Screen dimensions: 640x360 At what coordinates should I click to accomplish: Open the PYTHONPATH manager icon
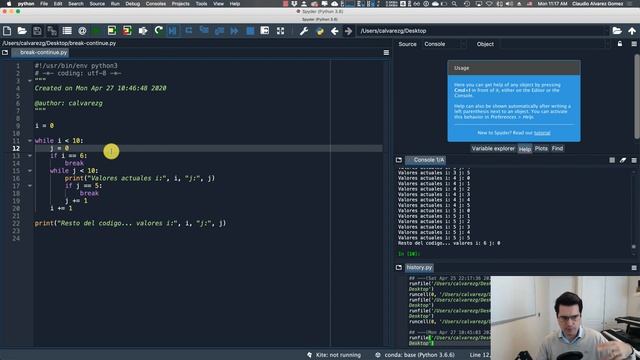click(x=320, y=31)
